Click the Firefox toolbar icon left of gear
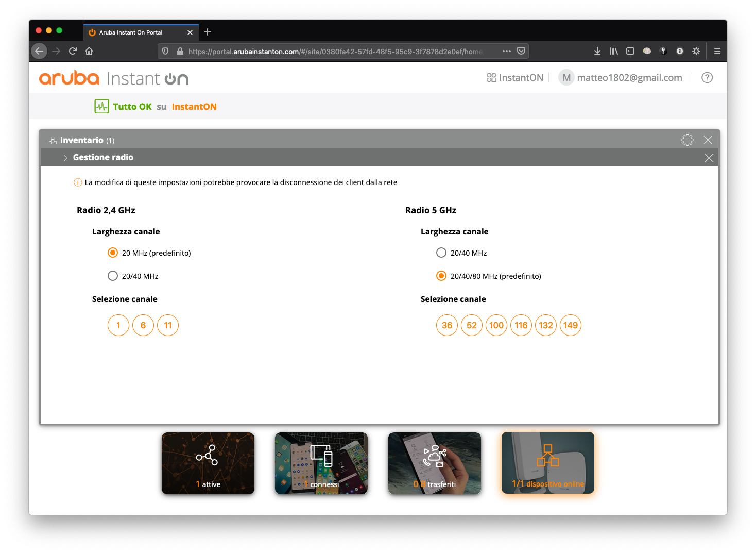 pos(680,51)
